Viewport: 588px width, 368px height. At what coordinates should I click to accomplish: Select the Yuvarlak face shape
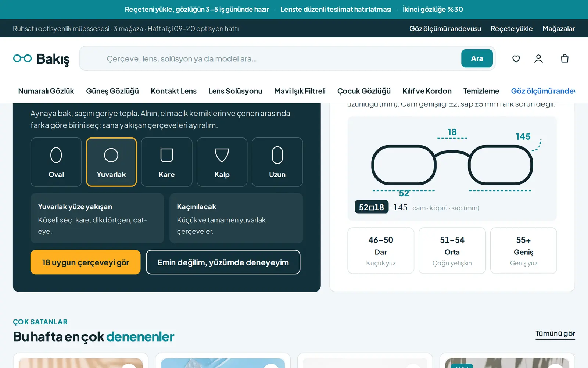pyautogui.click(x=111, y=162)
